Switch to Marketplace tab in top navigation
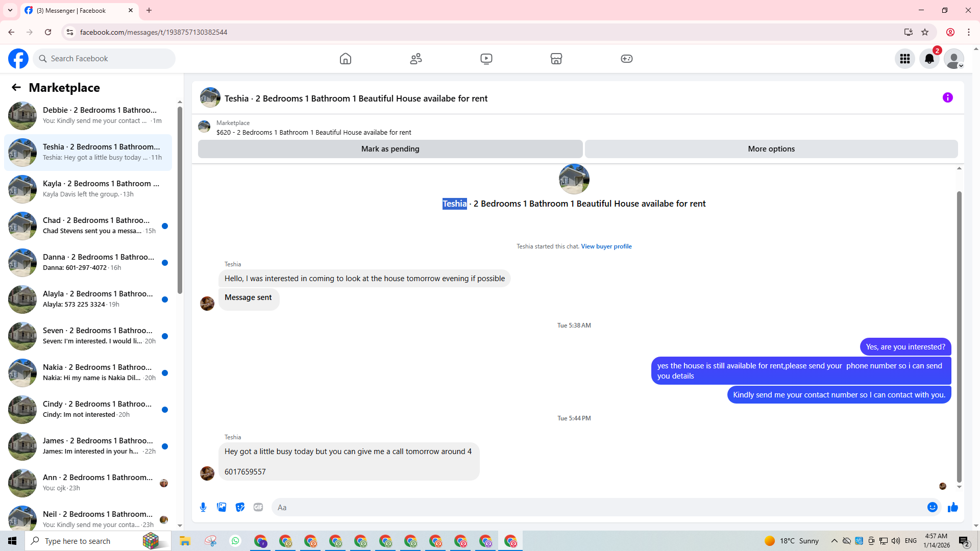Screen dimensions: 980x551 [556, 59]
